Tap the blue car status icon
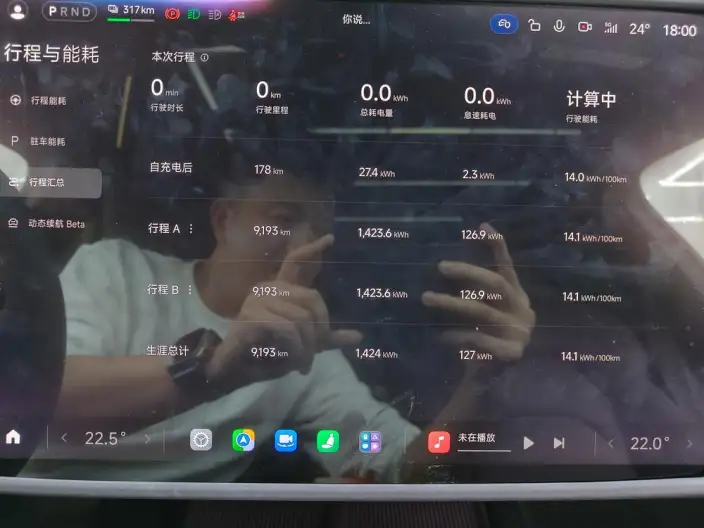This screenshot has height=528, width=704. 504,24
